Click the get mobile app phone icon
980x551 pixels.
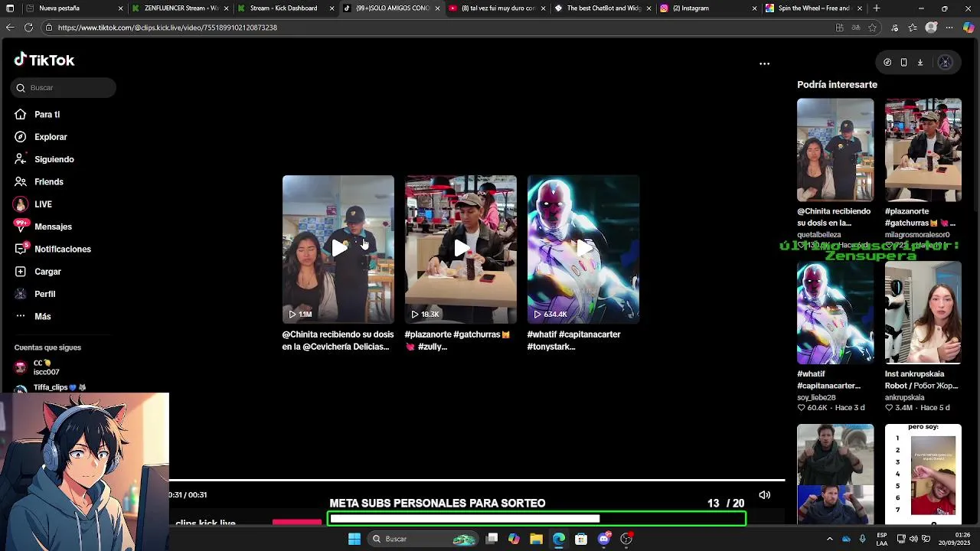(903, 63)
